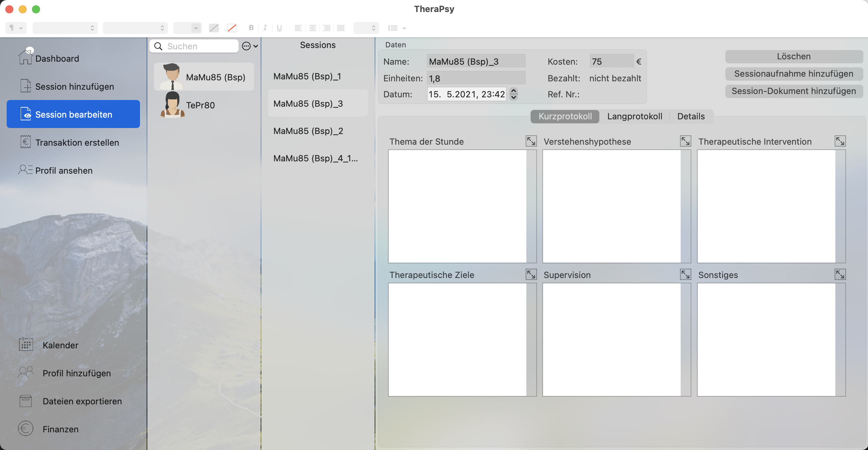This screenshot has width=868, height=450.
Task: Expand the Supervision text box
Action: [685, 274]
